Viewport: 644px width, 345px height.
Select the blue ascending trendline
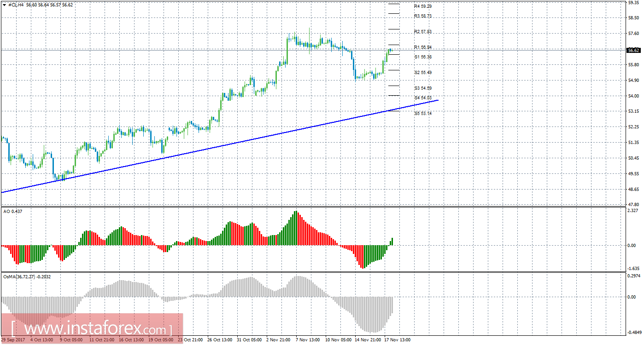point(219,146)
